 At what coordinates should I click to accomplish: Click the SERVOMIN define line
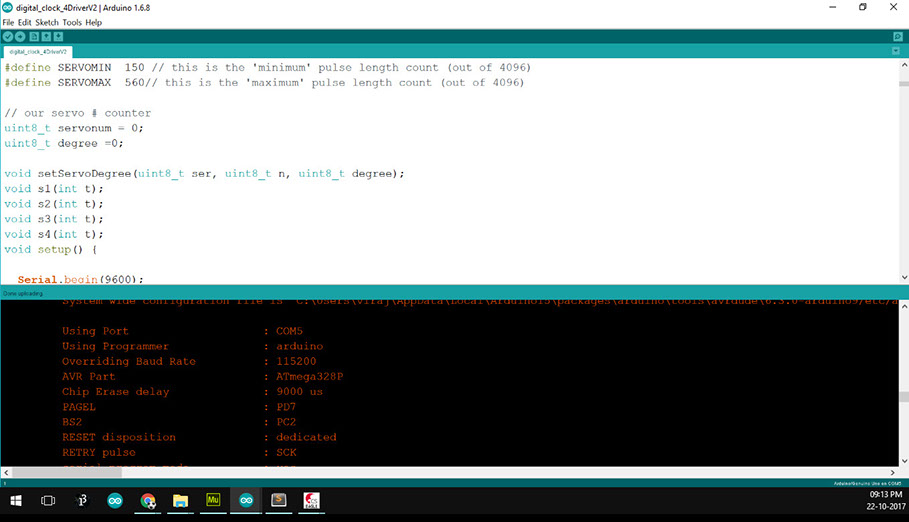(267, 67)
